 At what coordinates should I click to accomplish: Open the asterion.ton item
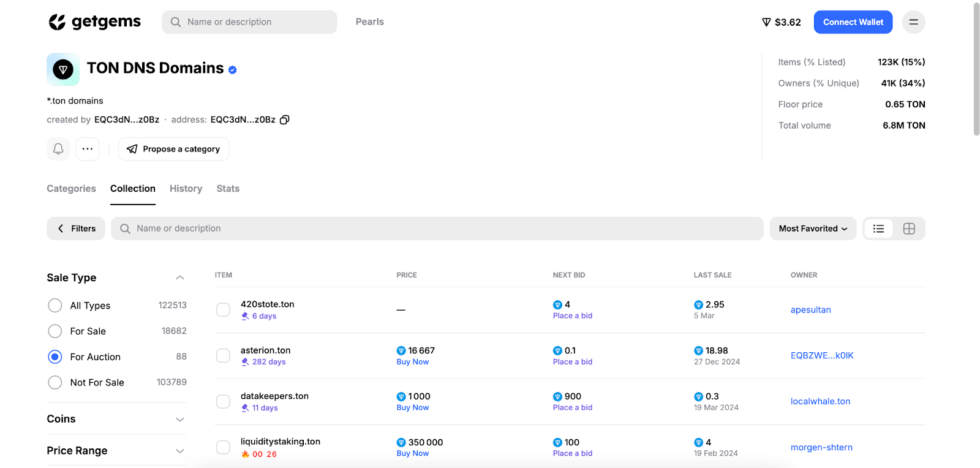pyautogui.click(x=266, y=350)
